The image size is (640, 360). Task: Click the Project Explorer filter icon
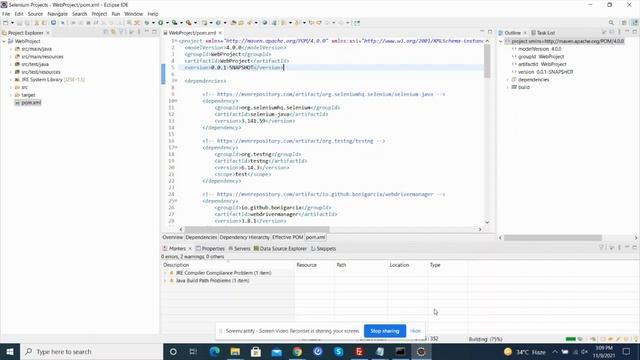121,32
